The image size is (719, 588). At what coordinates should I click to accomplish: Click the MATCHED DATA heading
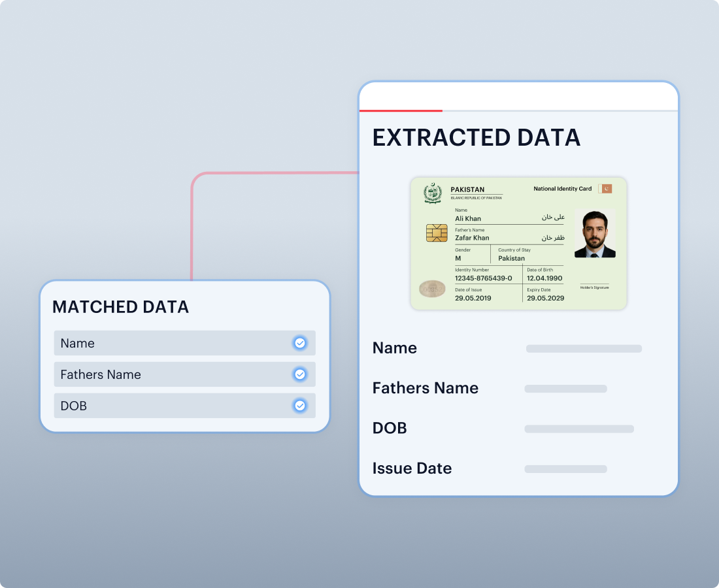(120, 307)
